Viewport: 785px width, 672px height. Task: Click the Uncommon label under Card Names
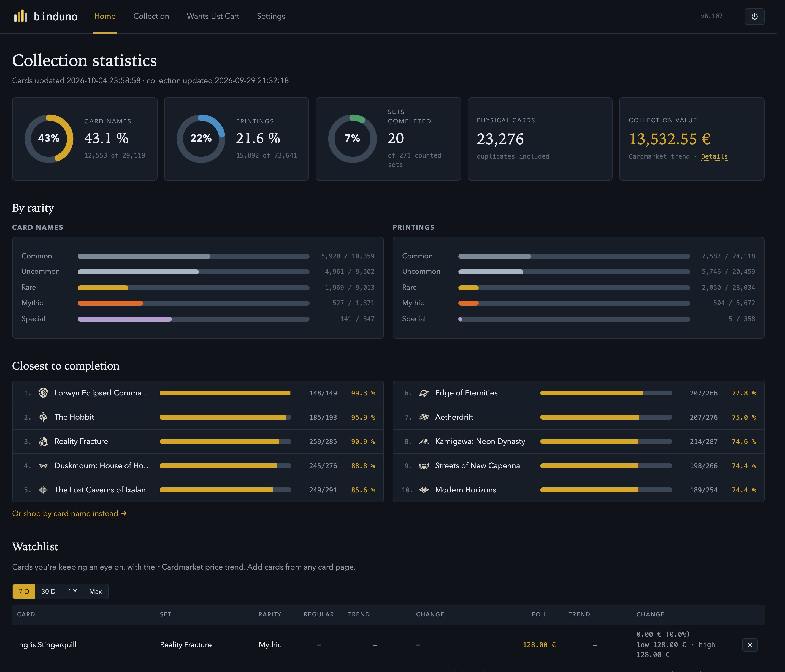point(40,272)
